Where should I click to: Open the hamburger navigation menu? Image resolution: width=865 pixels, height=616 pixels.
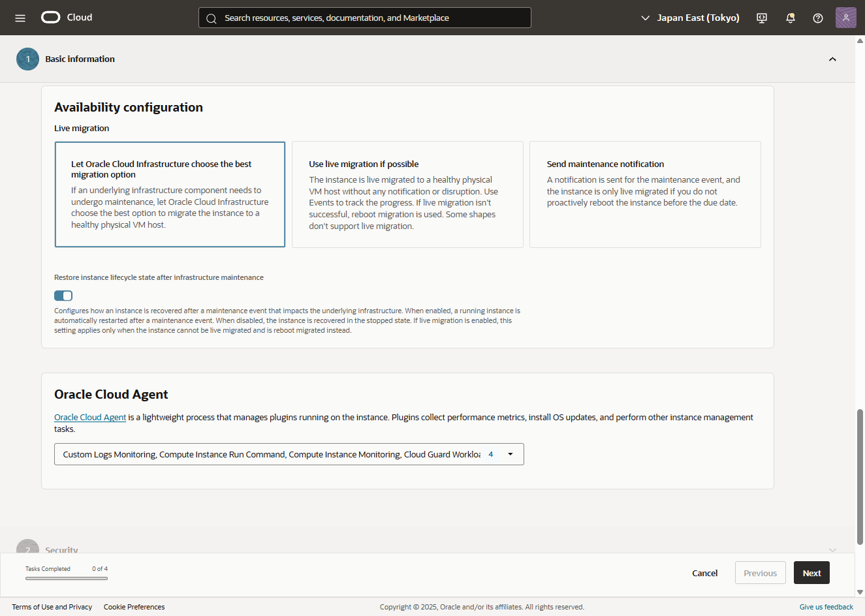tap(20, 18)
